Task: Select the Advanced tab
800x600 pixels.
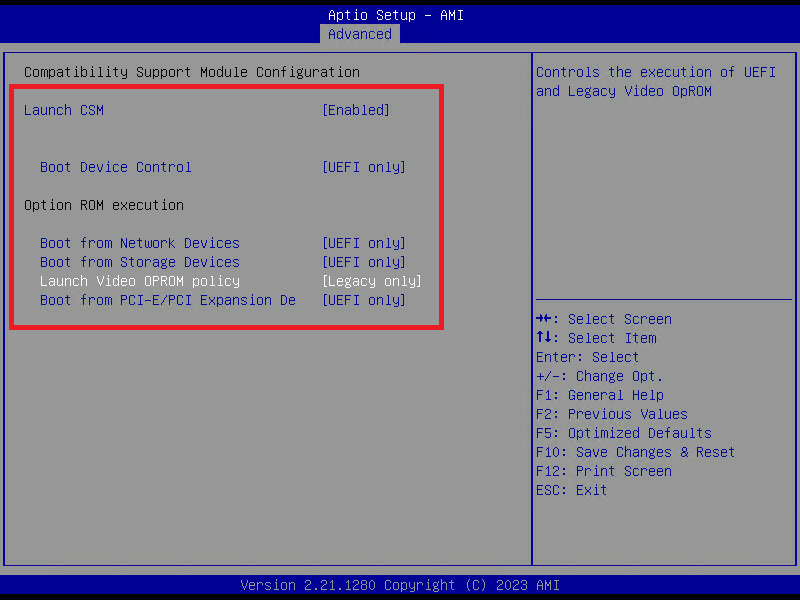Action: click(360, 34)
